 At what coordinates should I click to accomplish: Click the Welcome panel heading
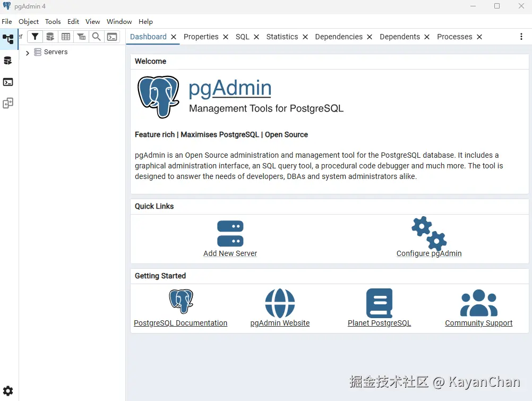(x=150, y=61)
